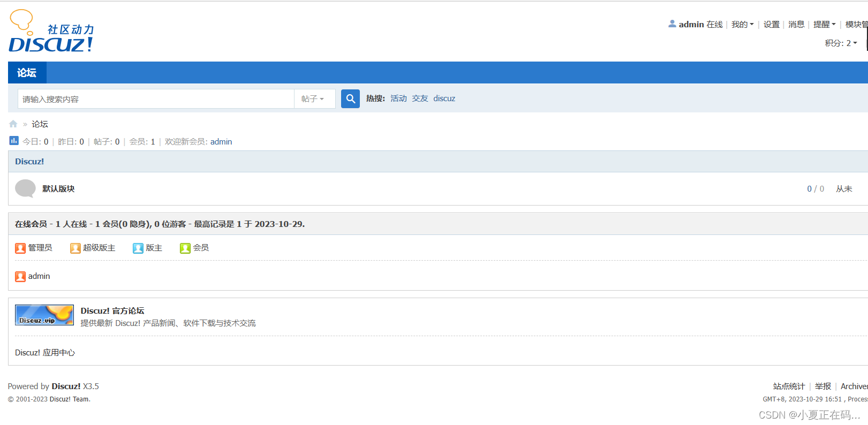Click into the search content field
868x425 pixels.
tap(156, 98)
